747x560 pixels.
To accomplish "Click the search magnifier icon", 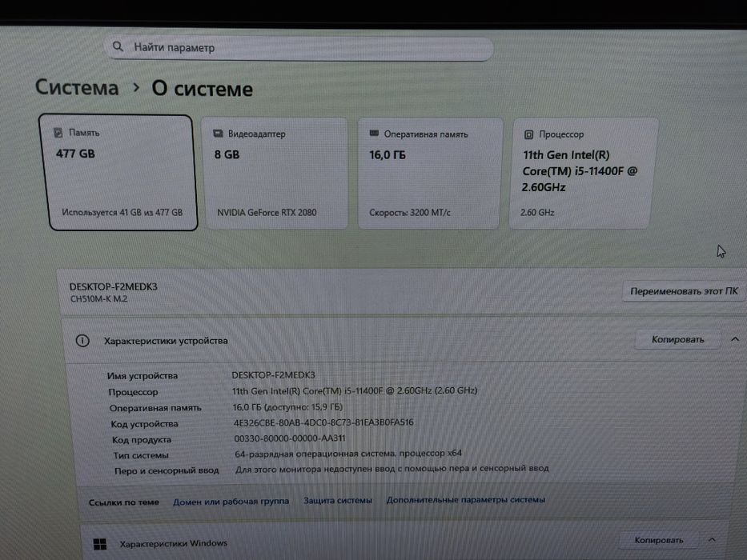I will (x=118, y=46).
